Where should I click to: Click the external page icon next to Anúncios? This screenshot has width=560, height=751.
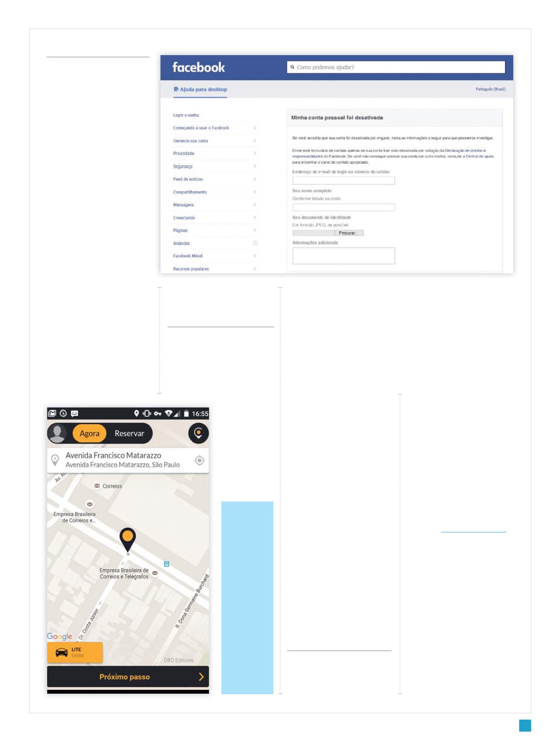[x=255, y=243]
